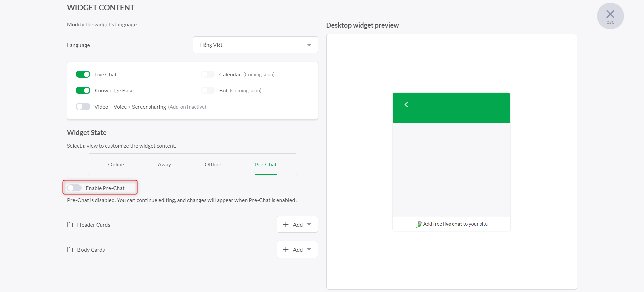Click the Live Chat label
Image resolution: width=644 pixels, height=292 pixels.
[x=105, y=74]
